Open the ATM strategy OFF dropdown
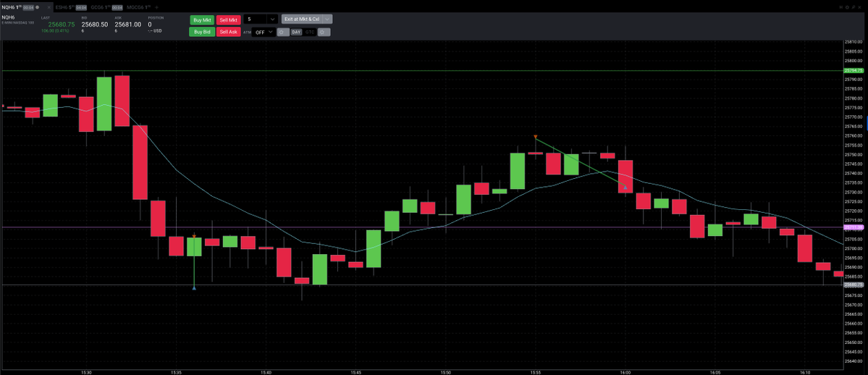The width and height of the screenshot is (868, 375). point(263,32)
